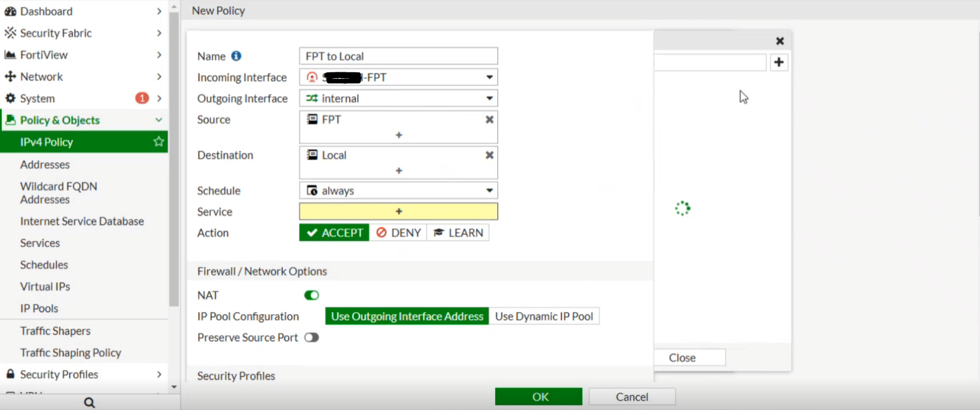Open Virtual IPs in the sidebar
The image size is (980, 410).
45,287
